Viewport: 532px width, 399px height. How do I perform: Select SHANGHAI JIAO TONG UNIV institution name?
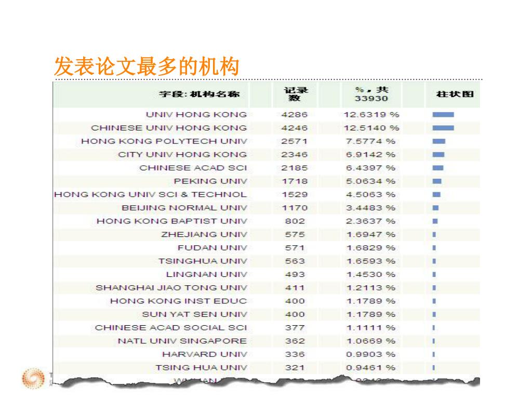tap(171, 288)
